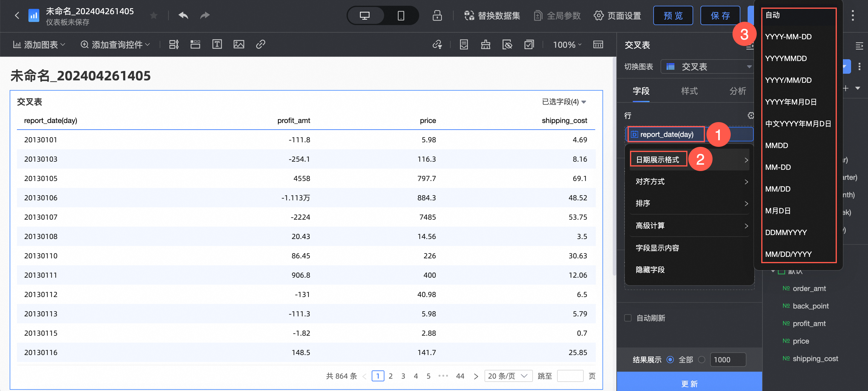Click the checkbox-page icon in toolbar
Viewport: 868px width, 391px height.
(529, 44)
